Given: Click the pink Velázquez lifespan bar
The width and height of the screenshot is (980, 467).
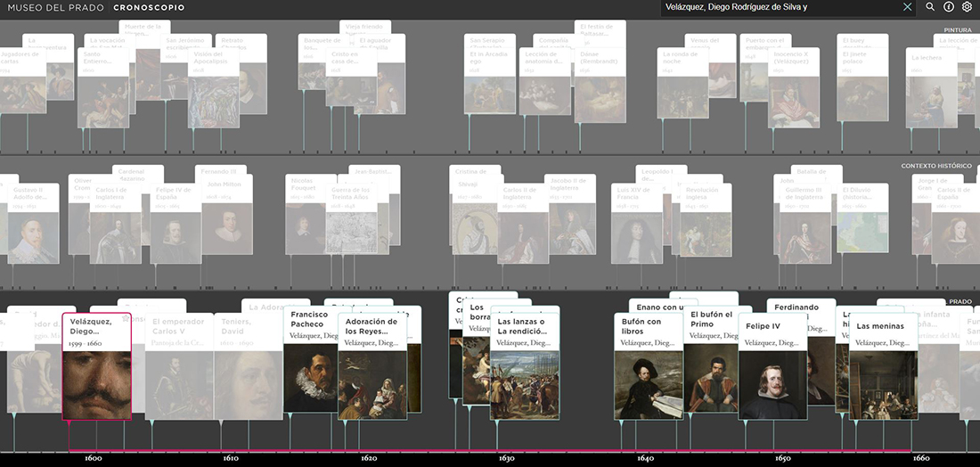Looking at the screenshot, I should [x=490, y=451].
